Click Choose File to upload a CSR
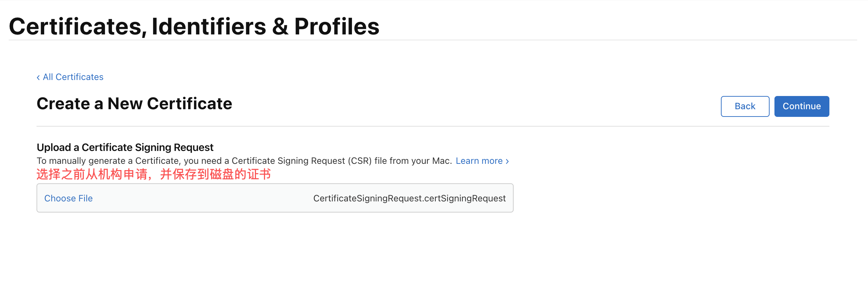Screen dimensions: 868x304 [x=69, y=198]
